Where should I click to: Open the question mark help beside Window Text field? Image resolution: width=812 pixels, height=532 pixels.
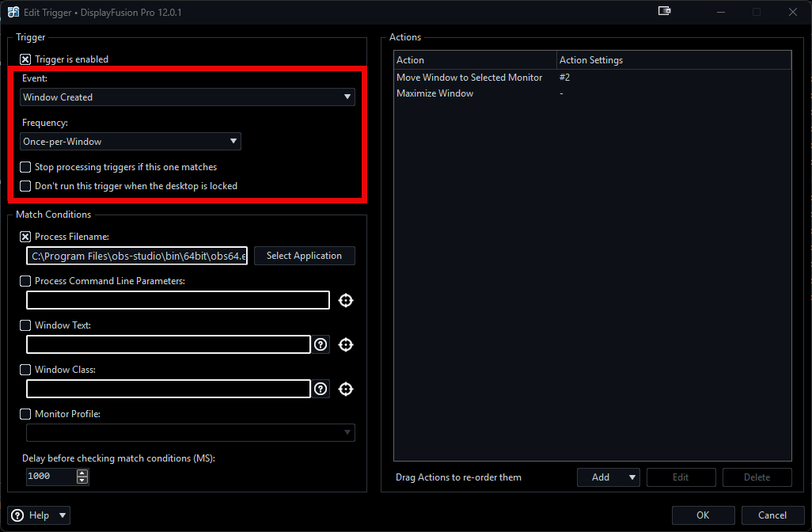[321, 344]
